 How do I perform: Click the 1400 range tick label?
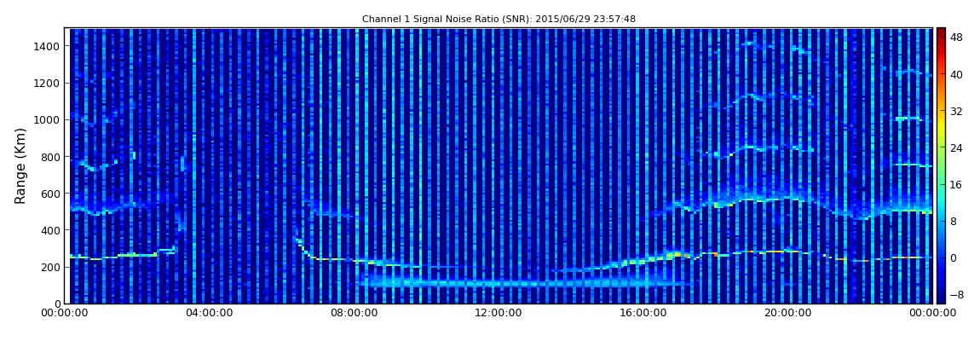tap(48, 46)
